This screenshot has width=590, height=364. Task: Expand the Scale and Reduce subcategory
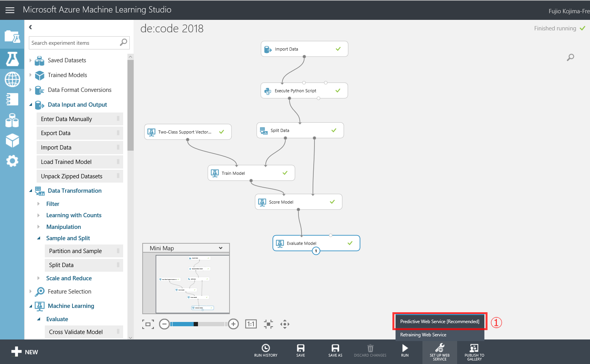click(38, 278)
